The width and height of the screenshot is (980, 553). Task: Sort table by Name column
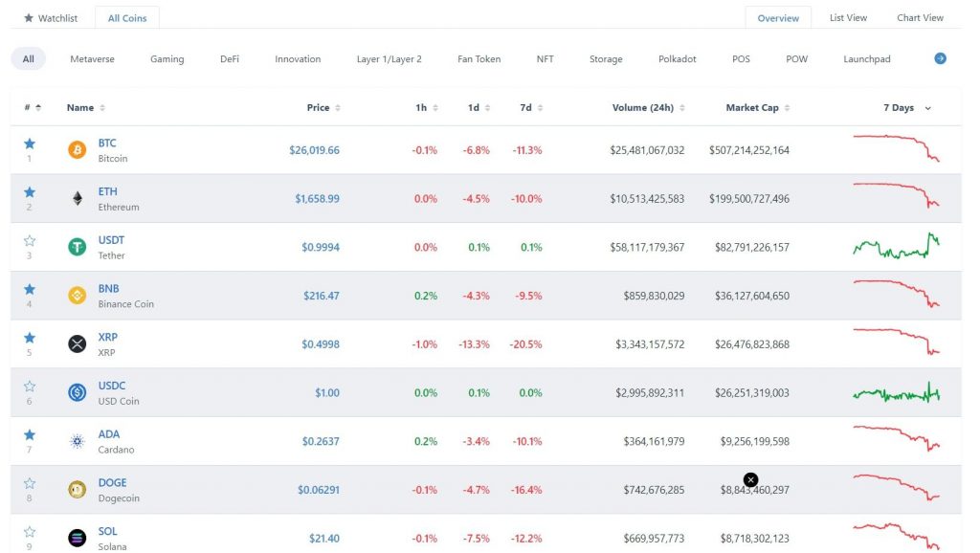pyautogui.click(x=85, y=107)
